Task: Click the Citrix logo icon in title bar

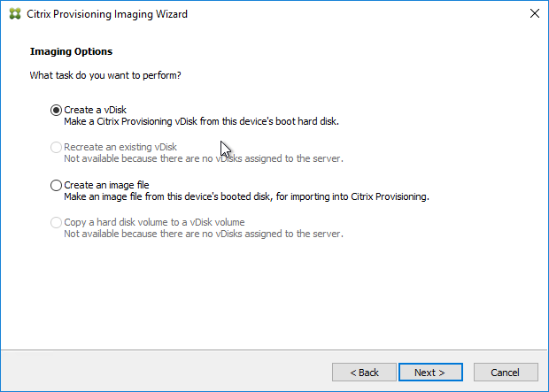Action: click(x=15, y=14)
